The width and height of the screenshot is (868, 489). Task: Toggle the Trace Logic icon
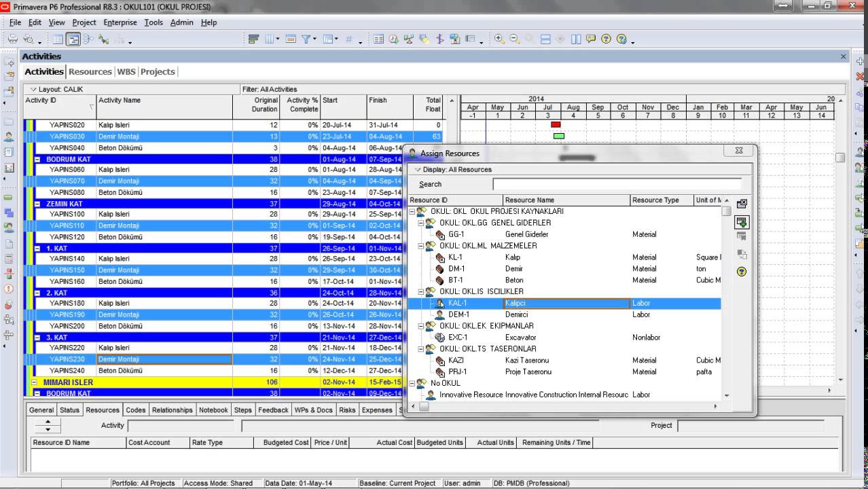(x=104, y=39)
